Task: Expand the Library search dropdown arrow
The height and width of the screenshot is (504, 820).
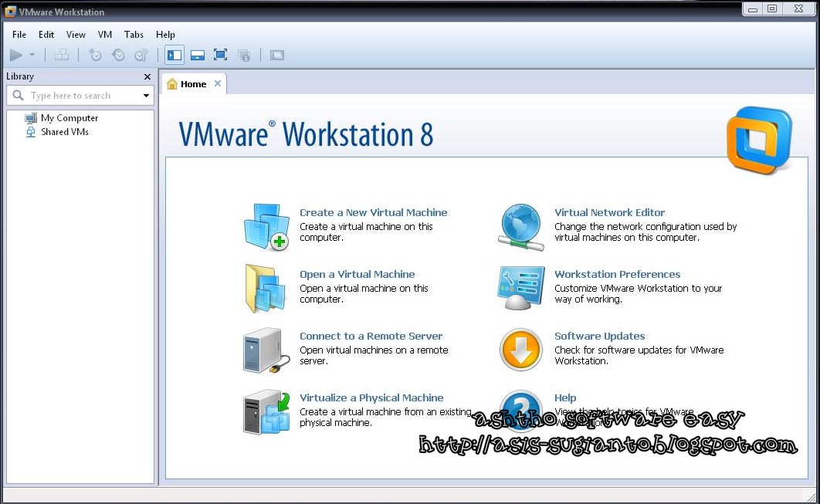Action: (146, 96)
